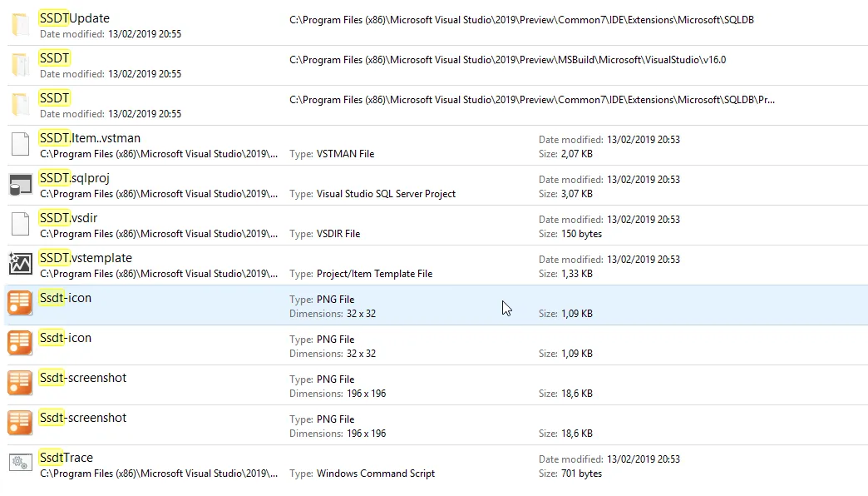Click file path under the SSDT.vsdir name
The height and width of the screenshot is (496, 868).
(159, 234)
